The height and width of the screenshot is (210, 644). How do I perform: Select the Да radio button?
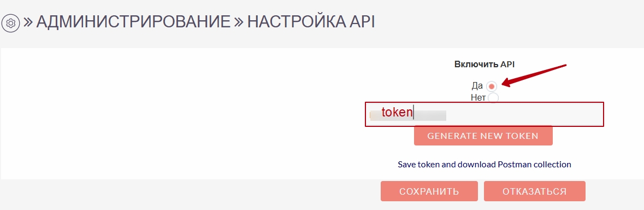coord(492,86)
